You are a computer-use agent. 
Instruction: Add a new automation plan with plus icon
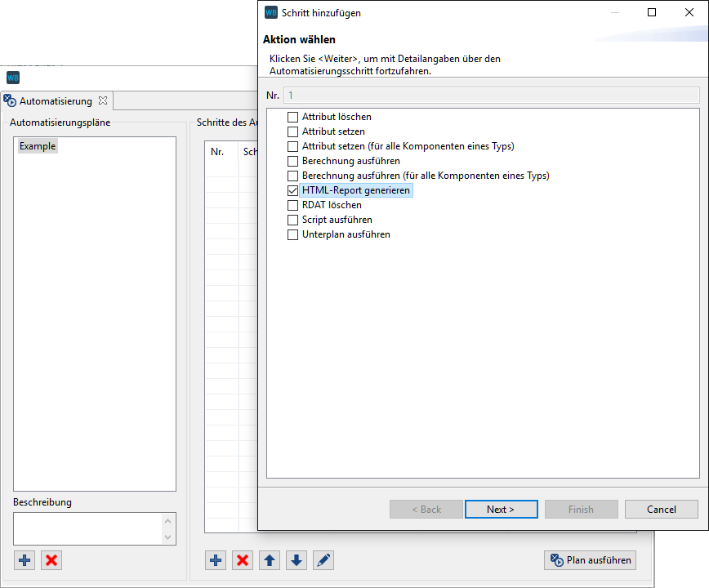pos(25,560)
